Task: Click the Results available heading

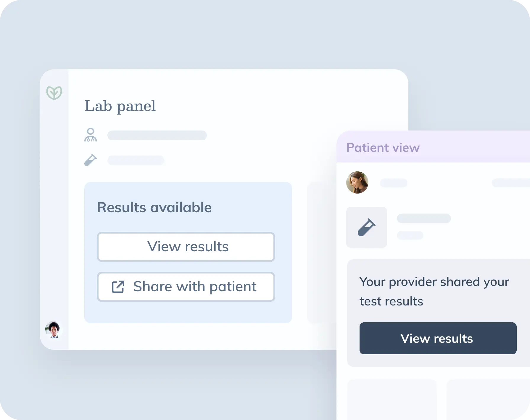Action: click(x=154, y=207)
